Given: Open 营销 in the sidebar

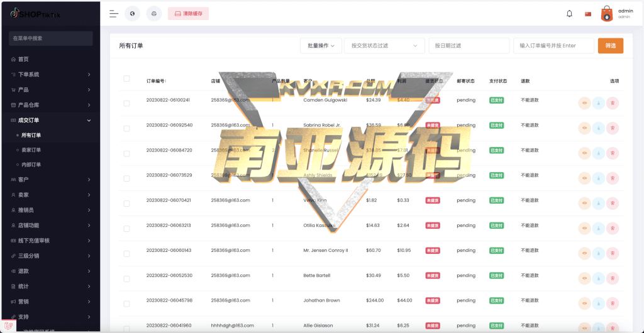Looking at the screenshot, I should 50,302.
